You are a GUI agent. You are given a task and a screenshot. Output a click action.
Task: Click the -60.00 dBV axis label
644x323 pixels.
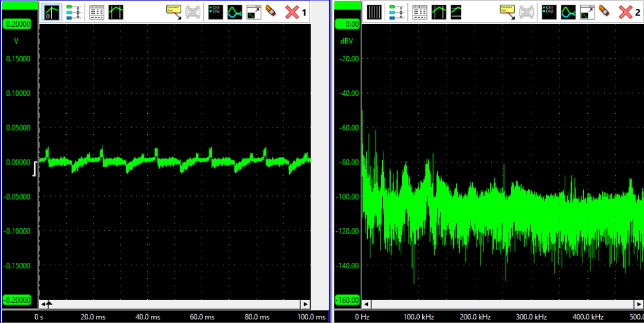click(x=349, y=128)
